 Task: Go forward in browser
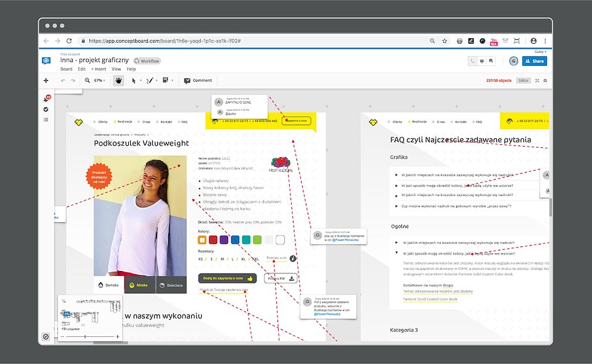57,41
